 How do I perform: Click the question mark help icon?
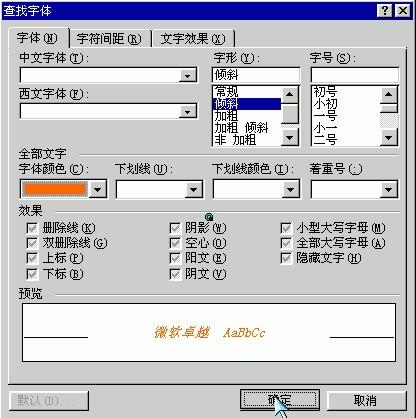pos(384,11)
